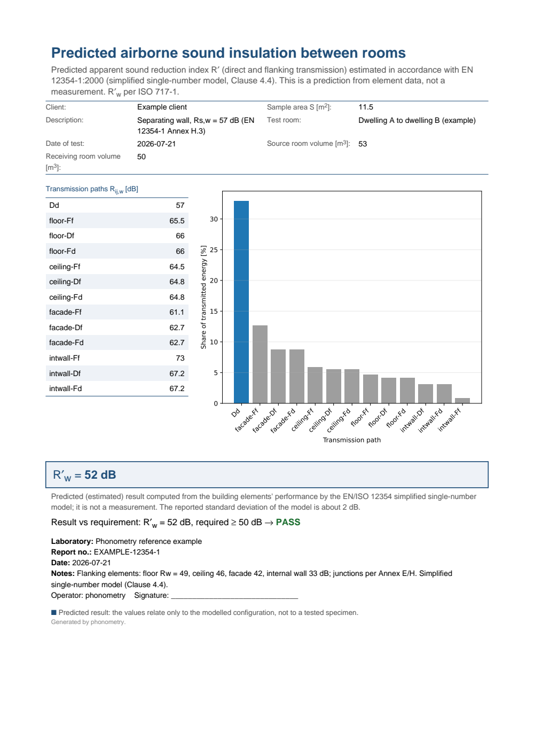The height and width of the screenshot is (756, 534).
Task: Click the blue square marker before 'Predicted result'
Action: click(54, 612)
